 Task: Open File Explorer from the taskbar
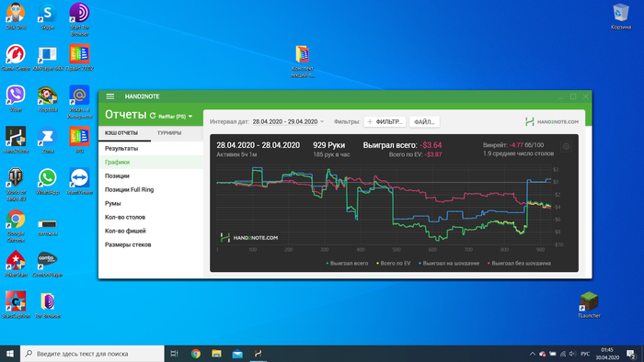pyautogui.click(x=216, y=354)
